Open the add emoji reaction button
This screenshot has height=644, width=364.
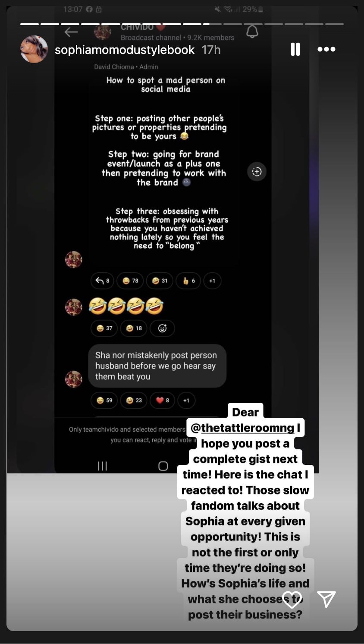(162, 328)
